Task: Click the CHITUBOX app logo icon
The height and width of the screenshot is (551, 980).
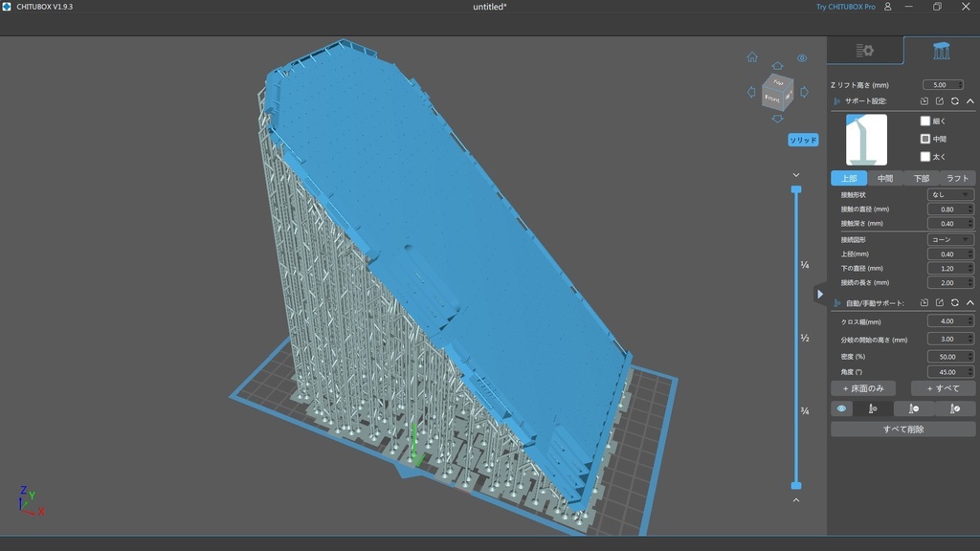Action: 7,7
